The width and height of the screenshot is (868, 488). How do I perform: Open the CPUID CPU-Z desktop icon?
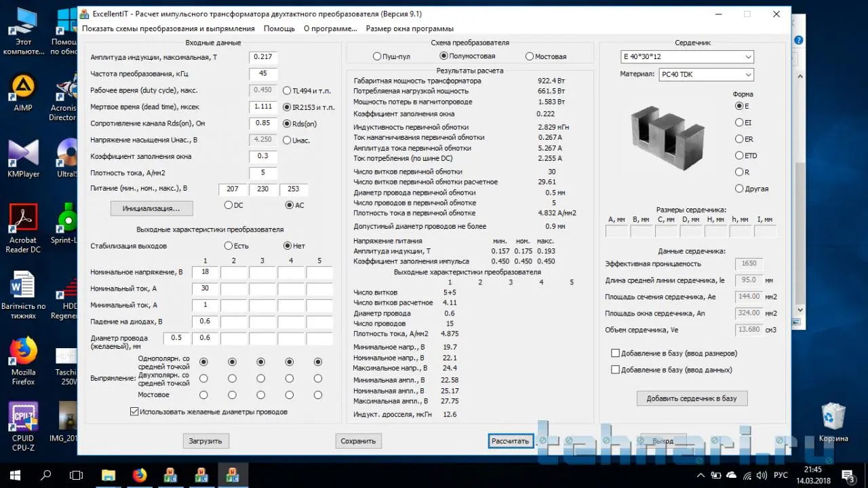coord(23,417)
